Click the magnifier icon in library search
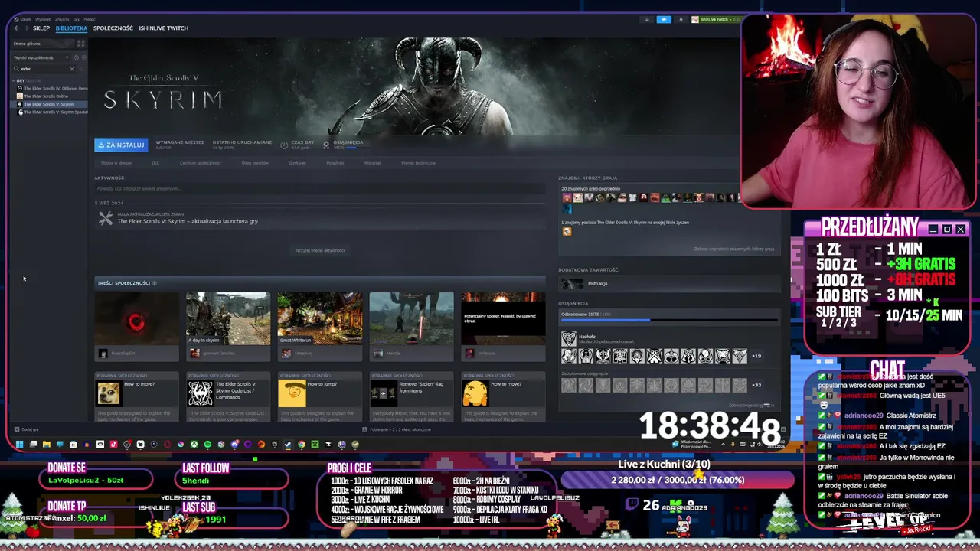This screenshot has height=551, width=980. 16,69
